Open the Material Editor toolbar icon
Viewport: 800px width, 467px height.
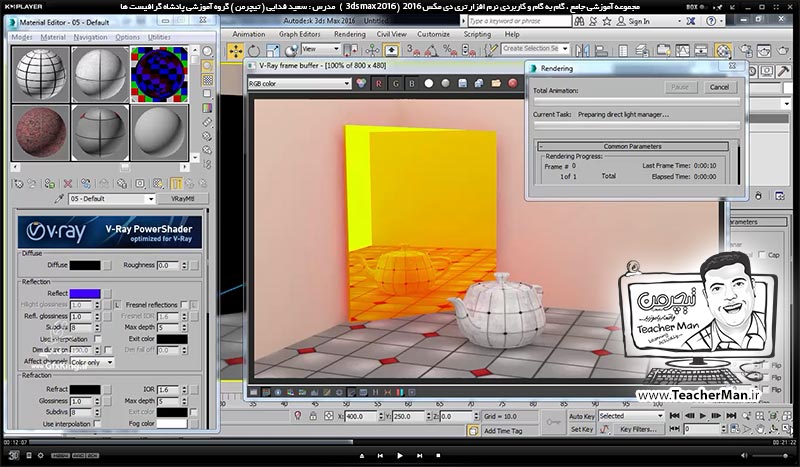(722, 50)
